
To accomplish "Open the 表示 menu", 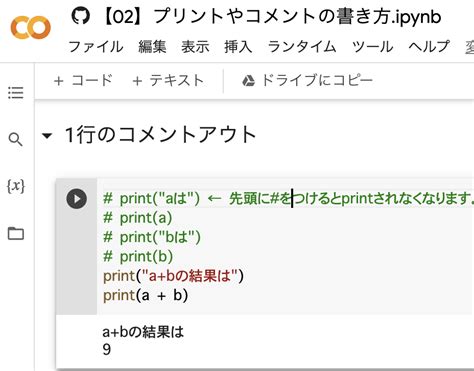I will click(195, 47).
